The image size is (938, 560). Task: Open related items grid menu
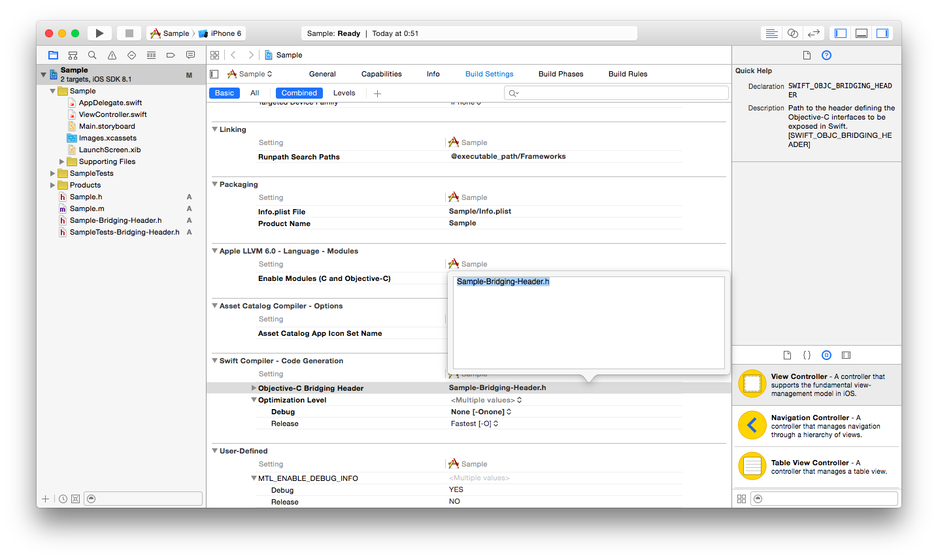coord(214,56)
